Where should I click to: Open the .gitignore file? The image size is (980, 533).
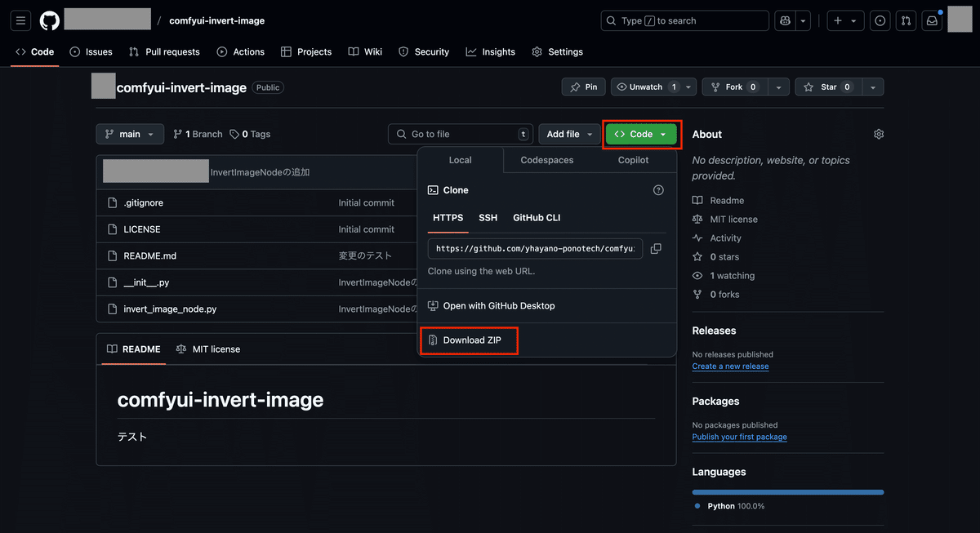(x=143, y=202)
